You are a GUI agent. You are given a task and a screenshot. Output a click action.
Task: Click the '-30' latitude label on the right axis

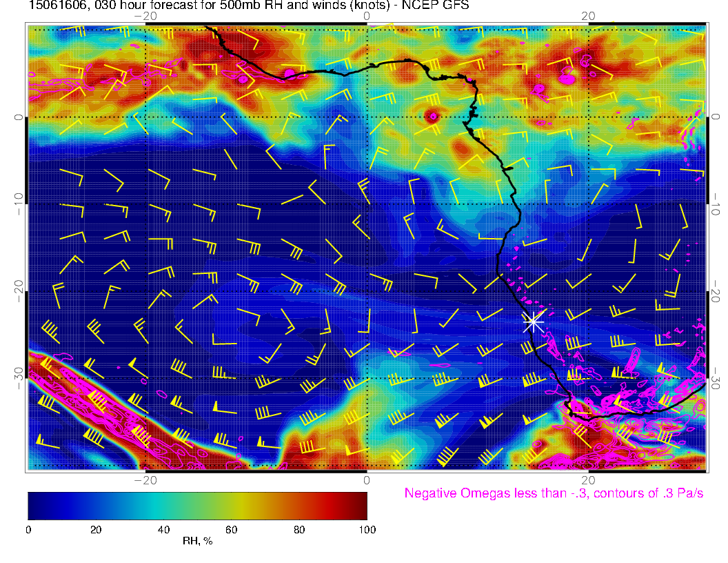coord(716,378)
